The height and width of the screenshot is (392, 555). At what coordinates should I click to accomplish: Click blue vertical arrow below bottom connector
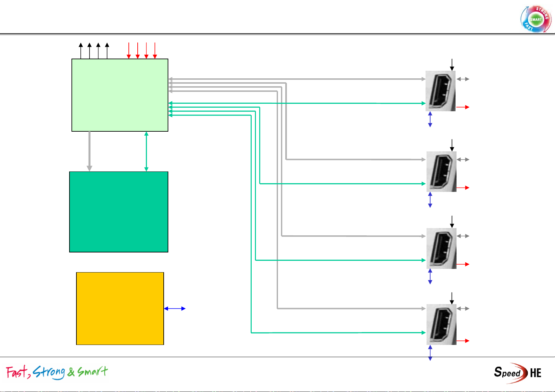[x=430, y=353]
